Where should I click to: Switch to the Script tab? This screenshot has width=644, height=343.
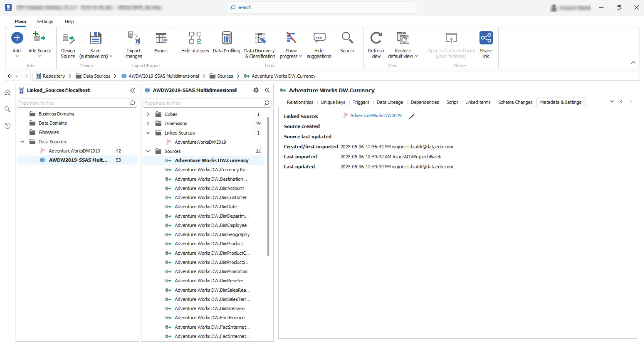coord(452,102)
